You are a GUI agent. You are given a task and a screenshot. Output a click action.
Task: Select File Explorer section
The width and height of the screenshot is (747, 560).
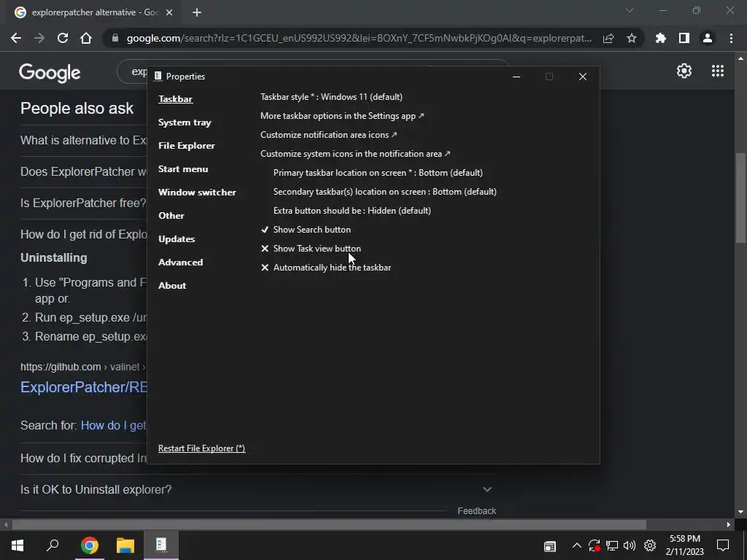click(x=186, y=146)
